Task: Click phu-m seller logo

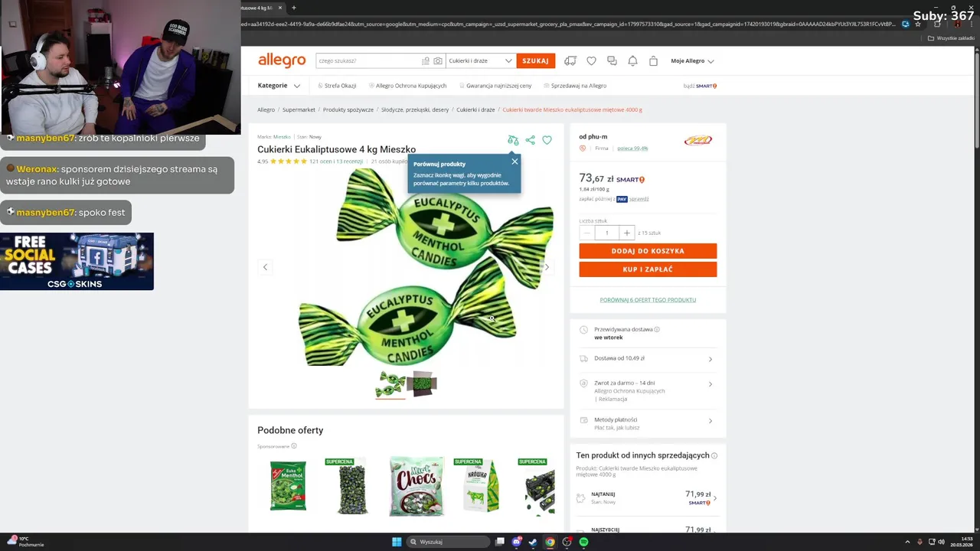Action: point(697,140)
